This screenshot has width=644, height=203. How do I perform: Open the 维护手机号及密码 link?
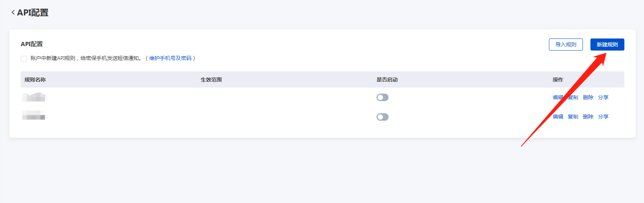click(170, 58)
